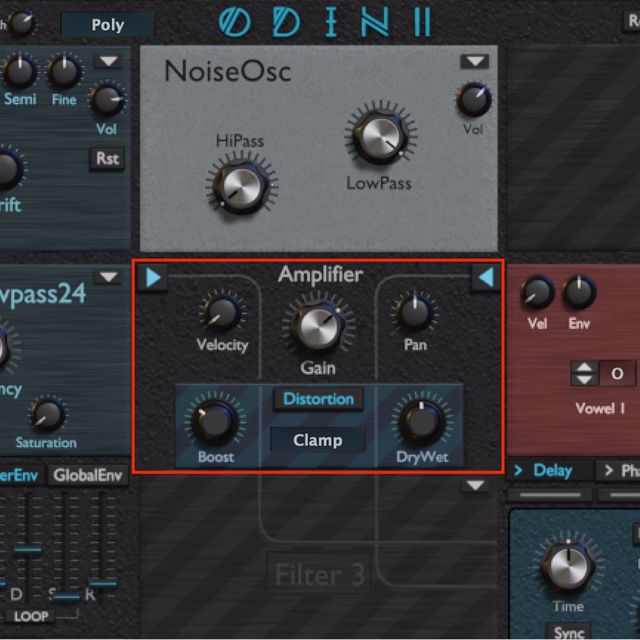The height and width of the screenshot is (640, 640).
Task: Step the Vowel 1 selector arrows
Action: pos(584,373)
